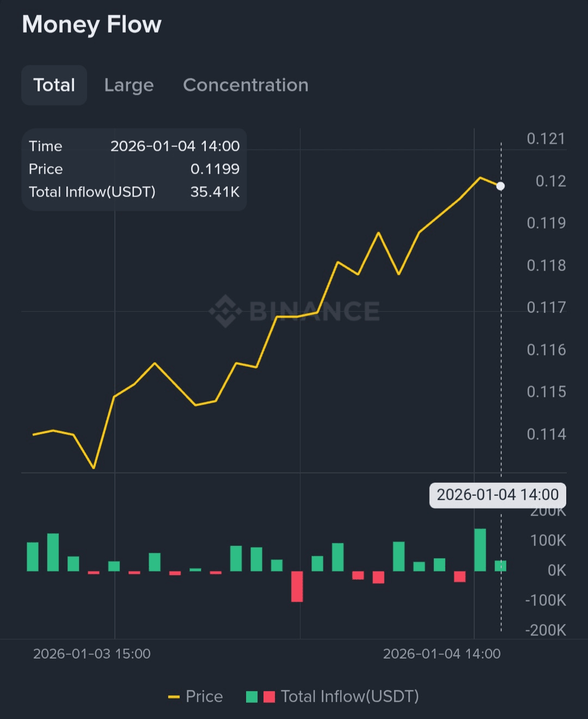Select the tallest green inflow bar
Image resolution: width=588 pixels, height=719 pixels.
(480, 550)
